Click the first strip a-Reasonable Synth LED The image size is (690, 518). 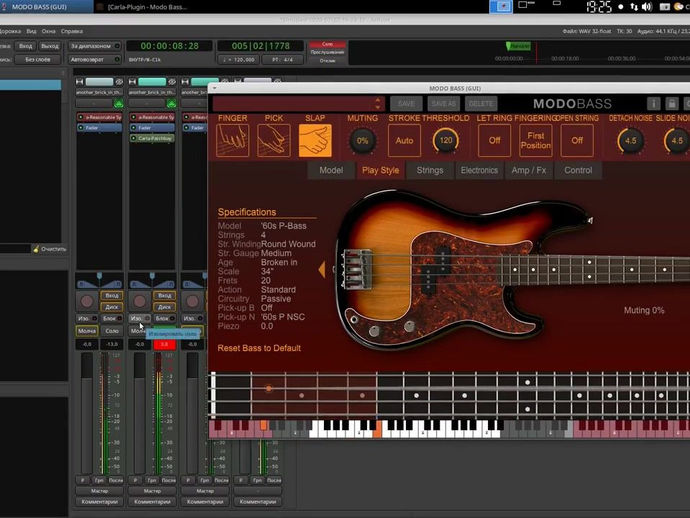[x=81, y=118]
